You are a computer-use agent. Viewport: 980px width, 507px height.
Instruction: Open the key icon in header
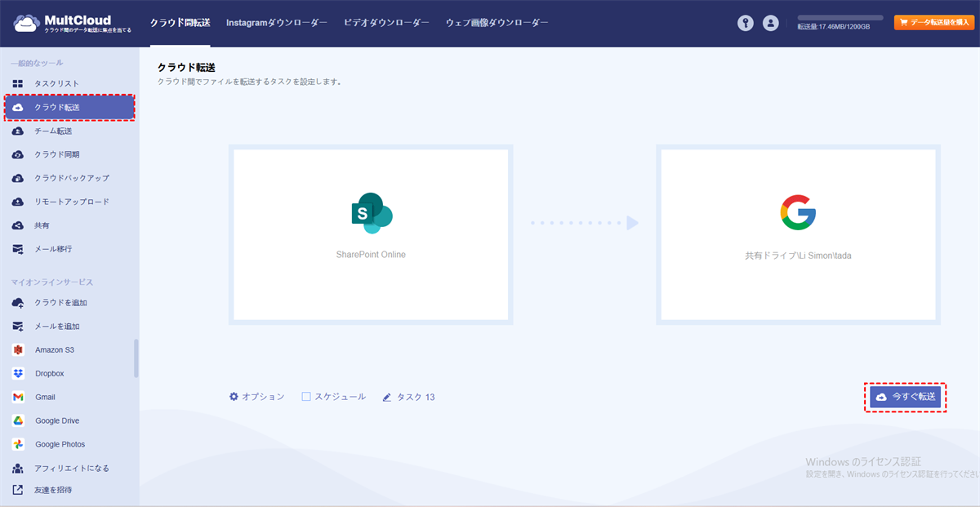[745, 23]
